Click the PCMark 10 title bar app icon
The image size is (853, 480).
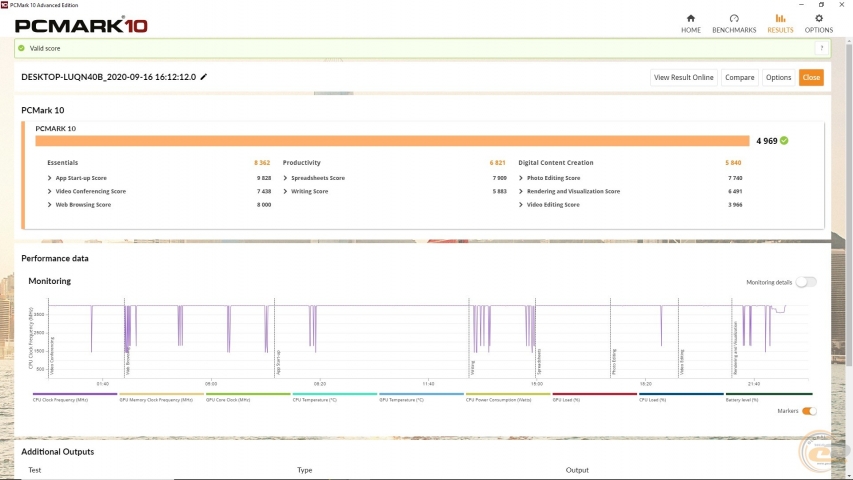tap(4, 5)
